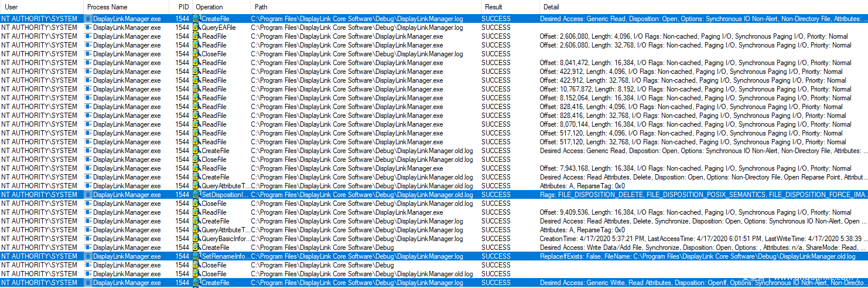The width and height of the screenshot is (868, 288).
Task: Click the Detail column header
Action: click(x=551, y=6)
